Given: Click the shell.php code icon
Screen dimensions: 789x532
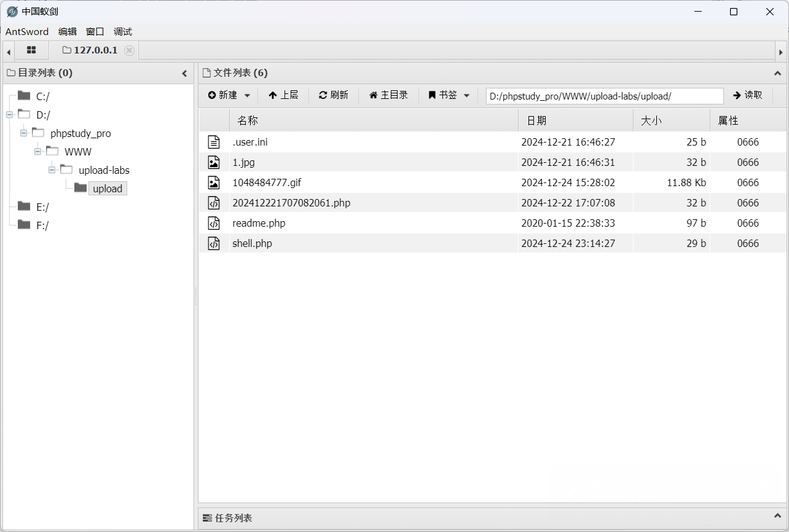Looking at the screenshot, I should coord(213,243).
